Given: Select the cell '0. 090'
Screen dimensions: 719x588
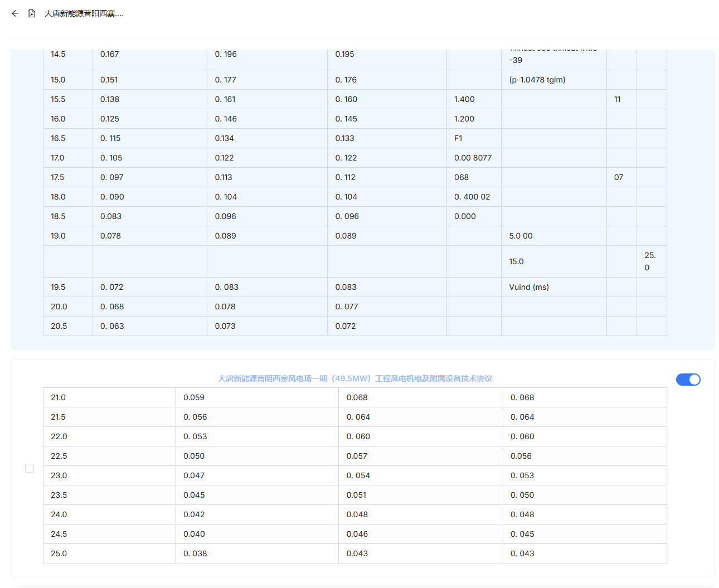Looking at the screenshot, I should [x=150, y=197].
